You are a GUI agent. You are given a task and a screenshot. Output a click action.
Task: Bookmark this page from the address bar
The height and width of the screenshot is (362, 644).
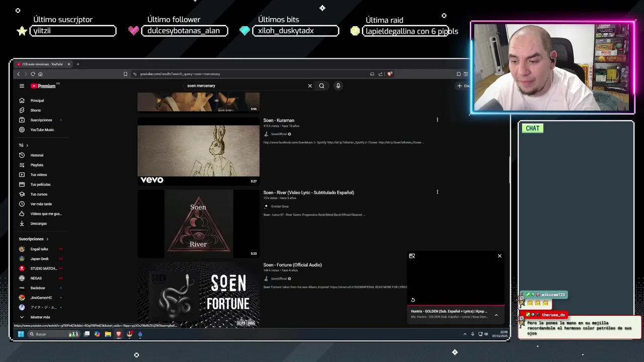[x=125, y=74]
